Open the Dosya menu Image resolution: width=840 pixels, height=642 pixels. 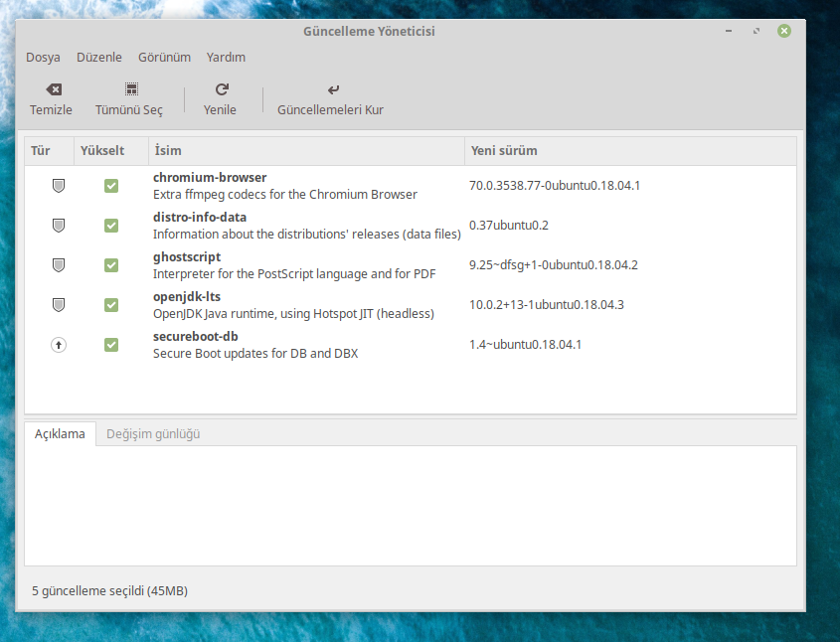[43, 58]
